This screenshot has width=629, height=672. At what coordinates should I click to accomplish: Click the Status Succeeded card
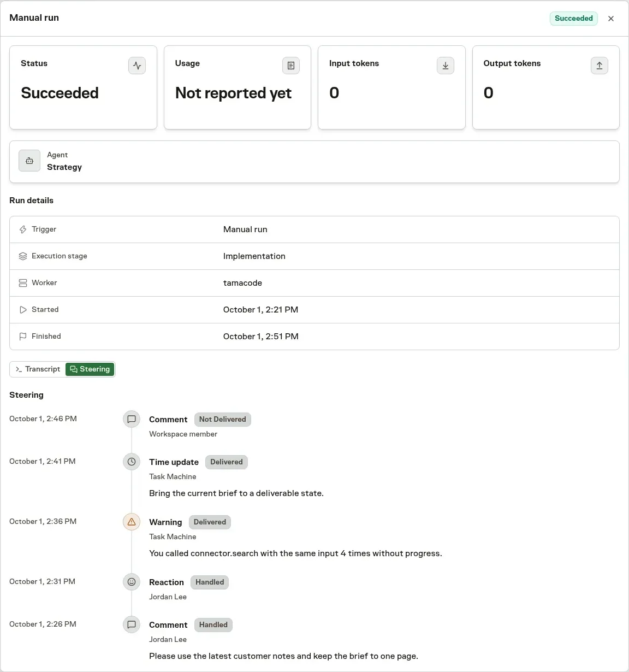coord(83,87)
